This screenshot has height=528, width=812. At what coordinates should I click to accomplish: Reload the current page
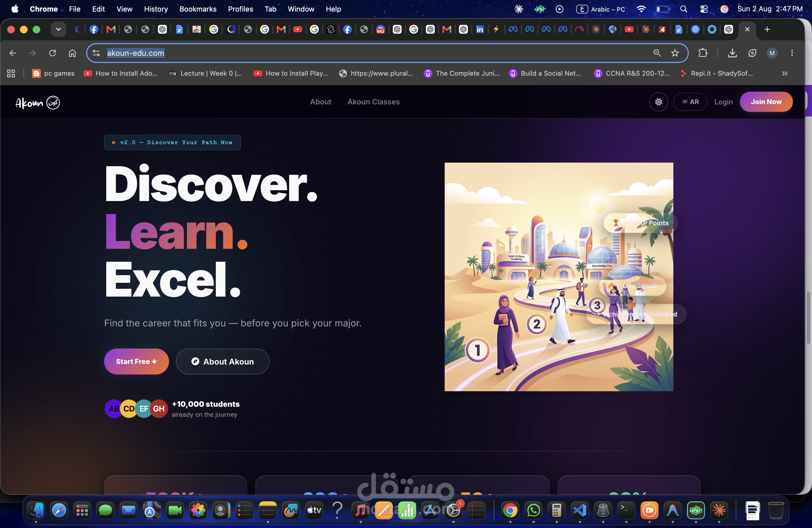pos(52,53)
